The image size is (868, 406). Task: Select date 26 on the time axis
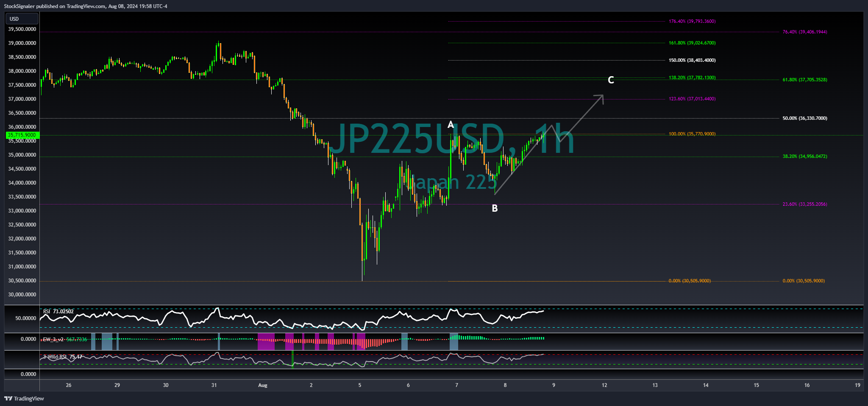[69, 385]
